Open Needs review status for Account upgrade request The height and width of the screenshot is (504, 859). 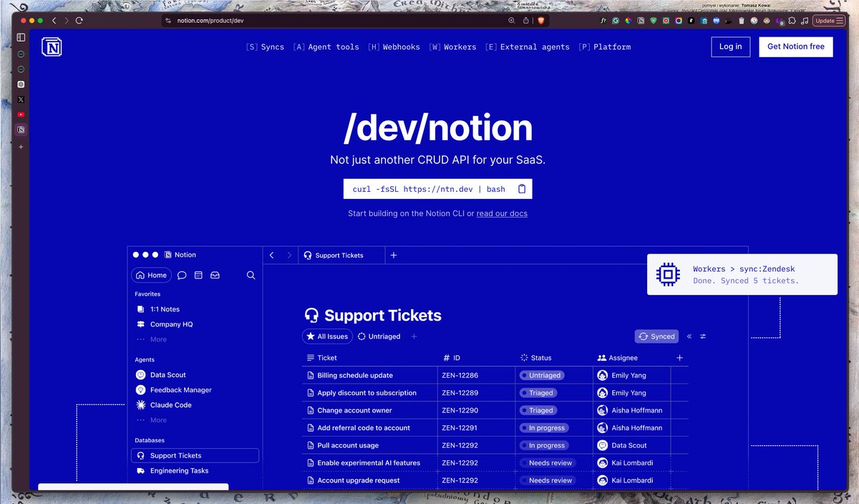click(548, 480)
